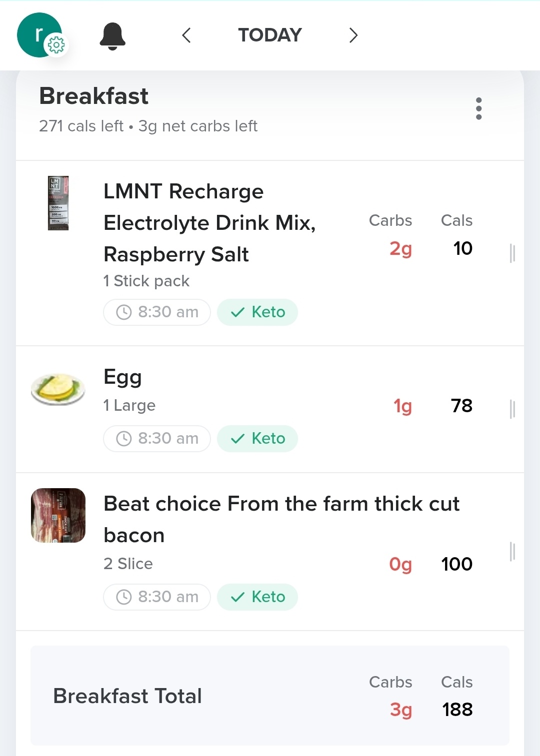Open LMNT Recharge Electrolyte Drink Mix entry
540x756 pixels.
click(x=209, y=223)
